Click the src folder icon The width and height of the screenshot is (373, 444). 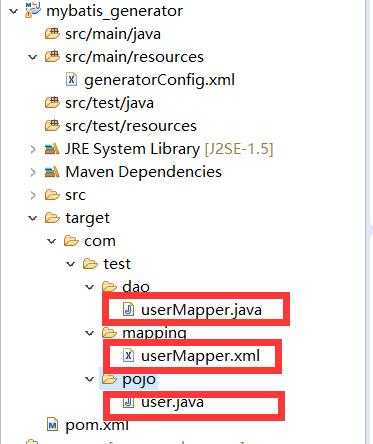click(x=52, y=195)
